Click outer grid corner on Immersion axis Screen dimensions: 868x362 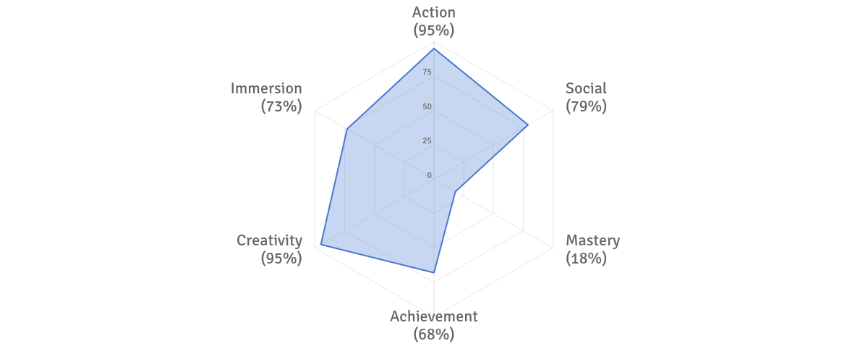(x=315, y=111)
